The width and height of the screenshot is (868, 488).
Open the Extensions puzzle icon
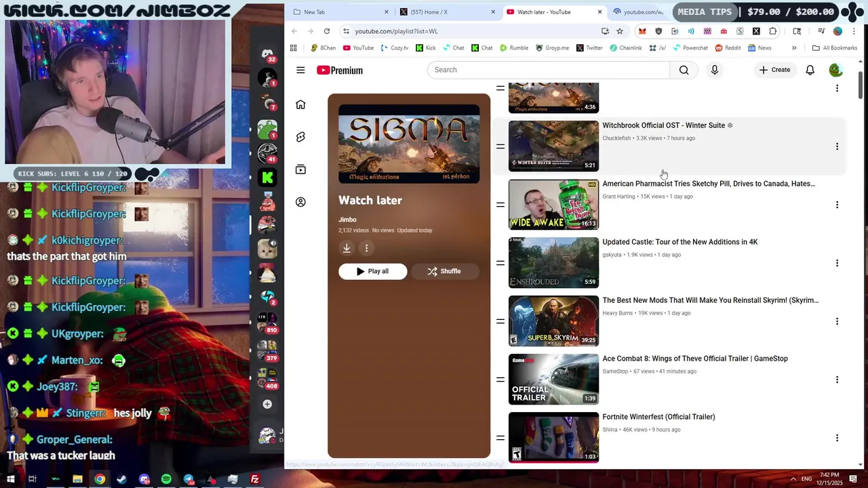(772, 31)
